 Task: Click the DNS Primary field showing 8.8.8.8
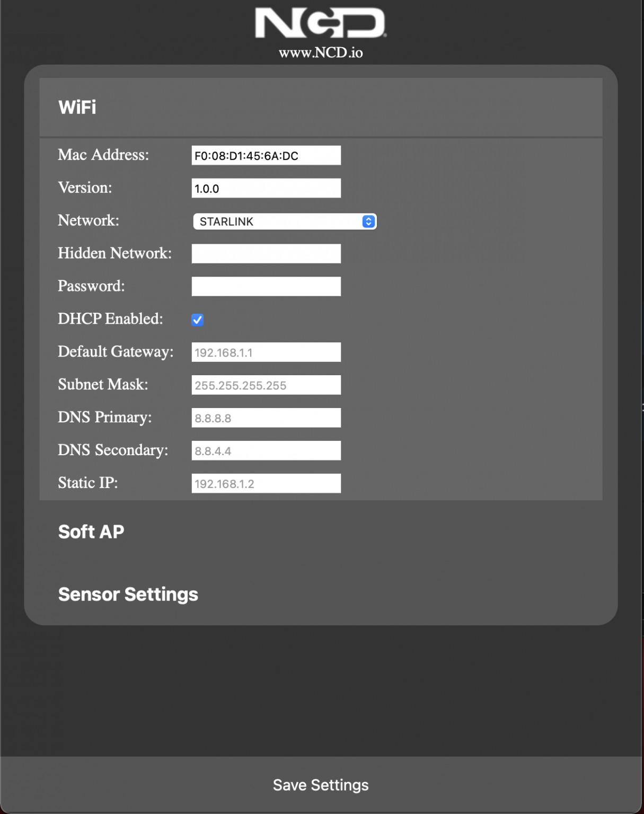pos(266,417)
